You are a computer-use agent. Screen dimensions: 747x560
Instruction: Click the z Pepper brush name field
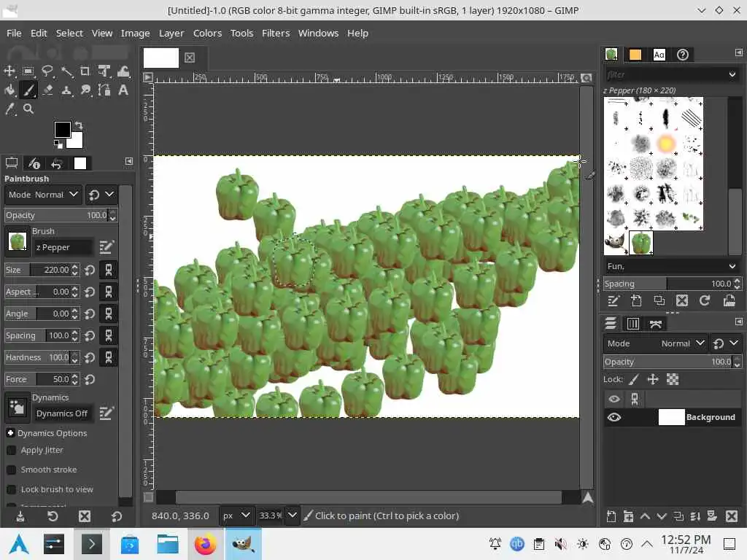[x=63, y=247]
